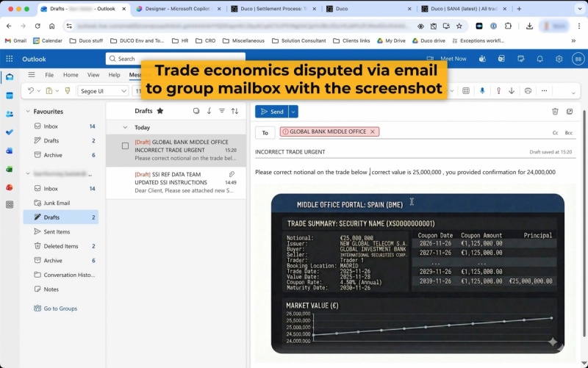Toggle the hamburger navigation pane button
Viewport: 588px width, 368px height.
coord(32,75)
